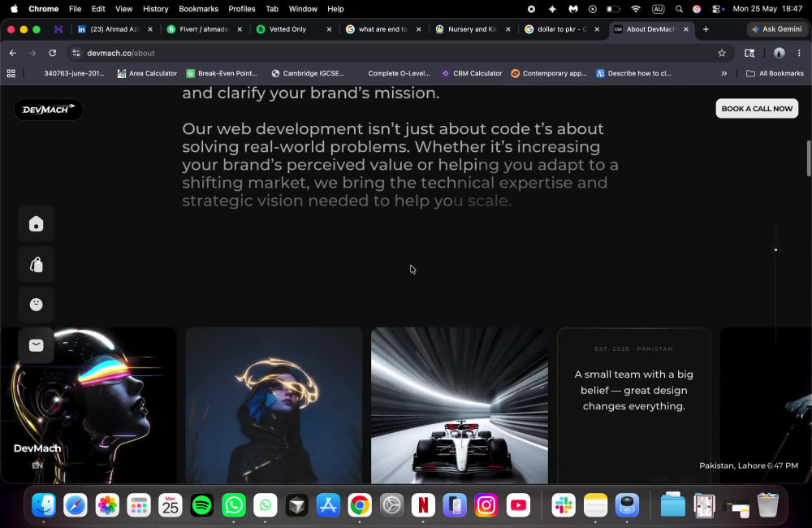The width and height of the screenshot is (812, 528).
Task: Open the Contemporary app bookmark
Action: click(549, 74)
